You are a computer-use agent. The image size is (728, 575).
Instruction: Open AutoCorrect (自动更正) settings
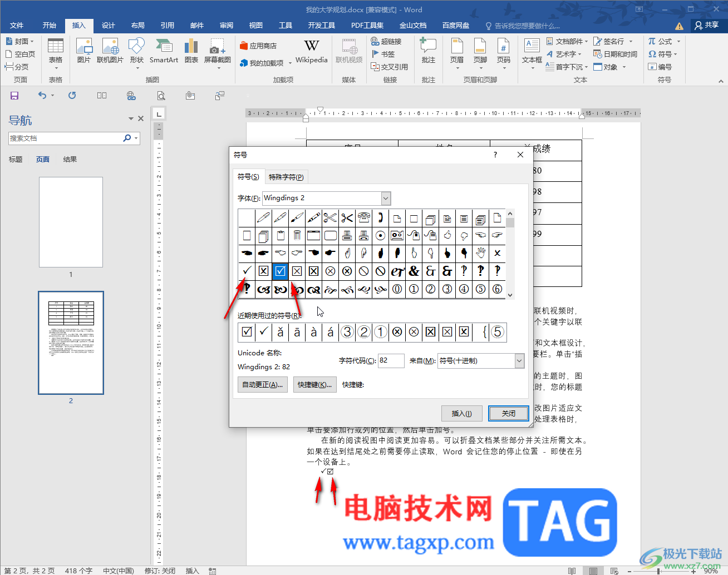click(263, 385)
